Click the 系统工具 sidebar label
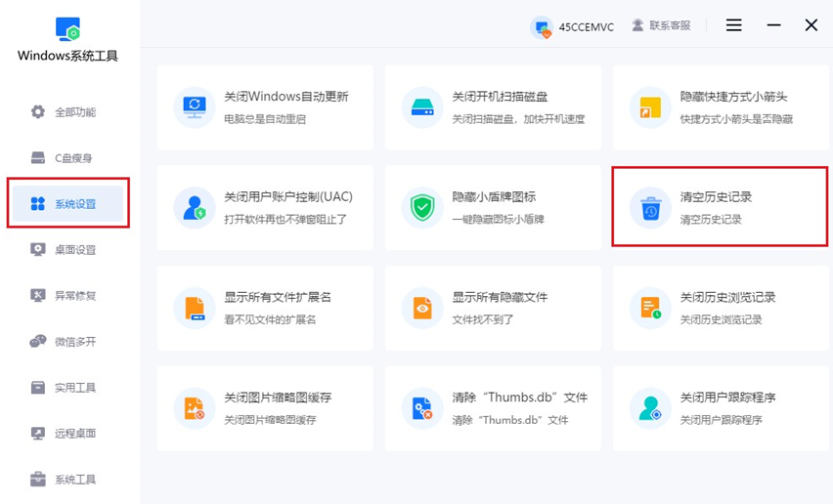Viewport: 833px width, 504px height. click(75, 480)
